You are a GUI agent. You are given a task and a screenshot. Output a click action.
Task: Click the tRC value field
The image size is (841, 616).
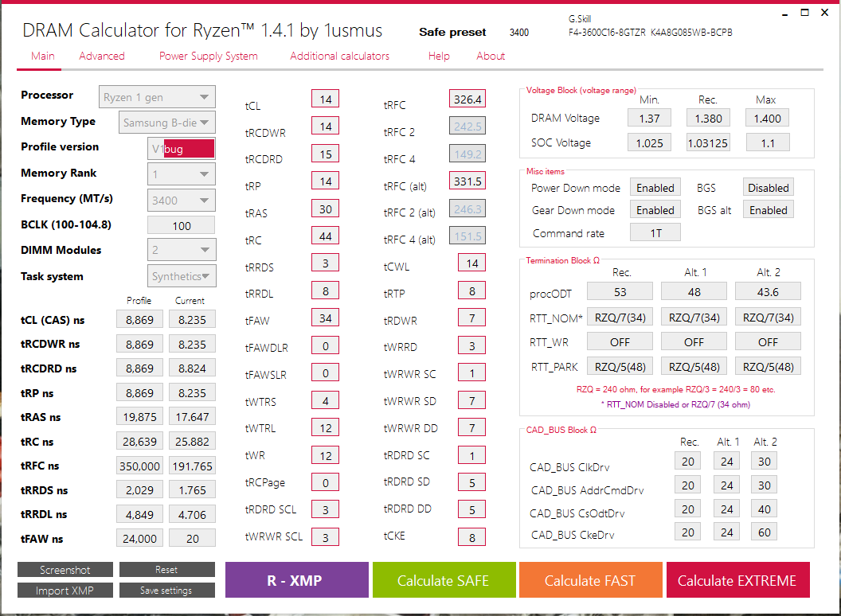(x=325, y=236)
